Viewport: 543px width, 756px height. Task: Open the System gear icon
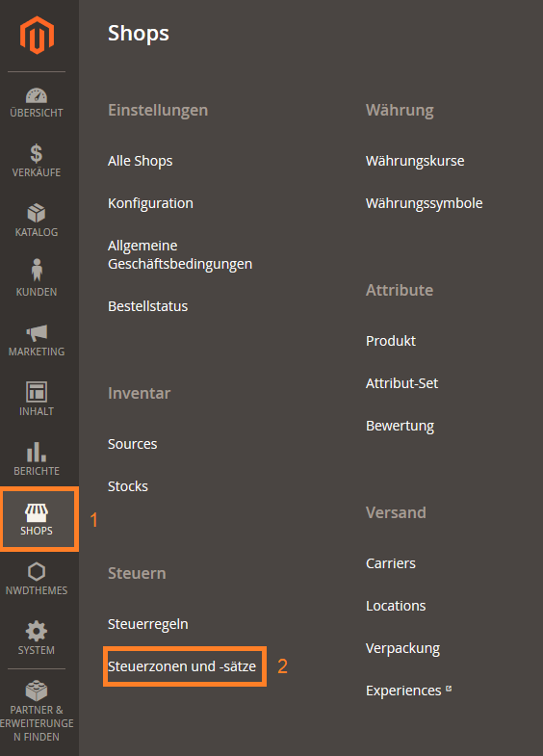tap(37, 631)
